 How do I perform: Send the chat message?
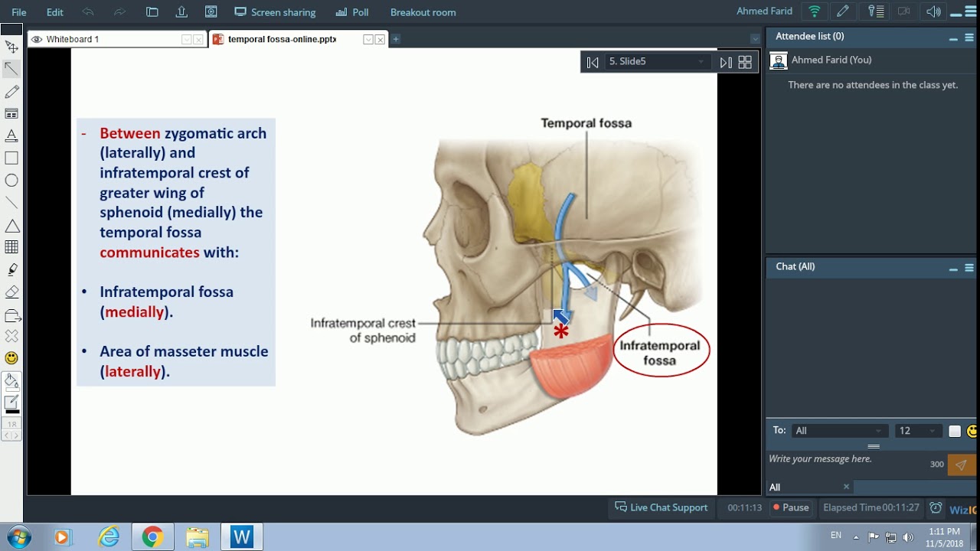pos(962,465)
